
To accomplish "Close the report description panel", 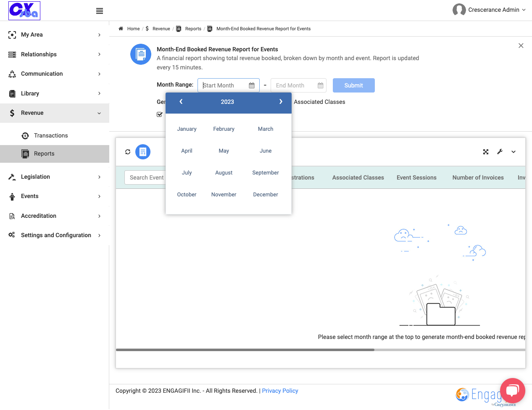I will [x=521, y=45].
